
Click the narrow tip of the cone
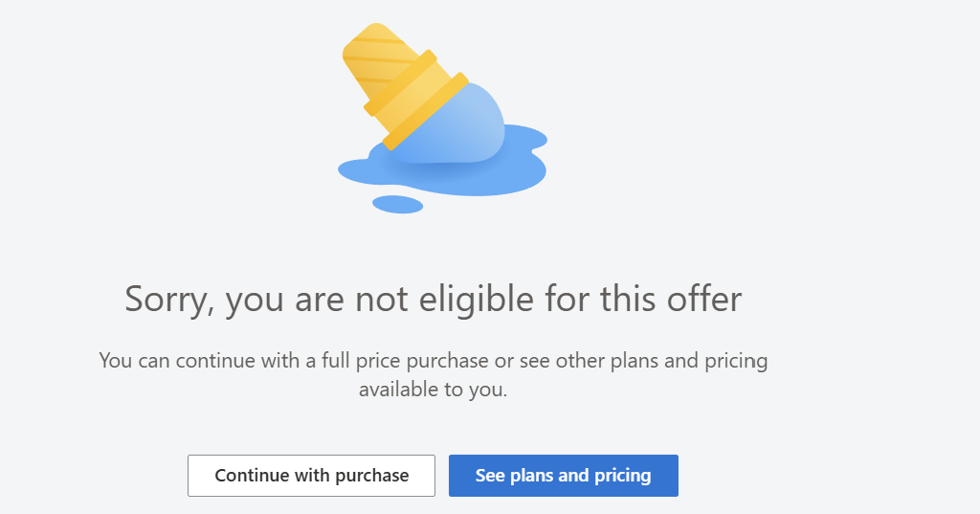pos(367,39)
